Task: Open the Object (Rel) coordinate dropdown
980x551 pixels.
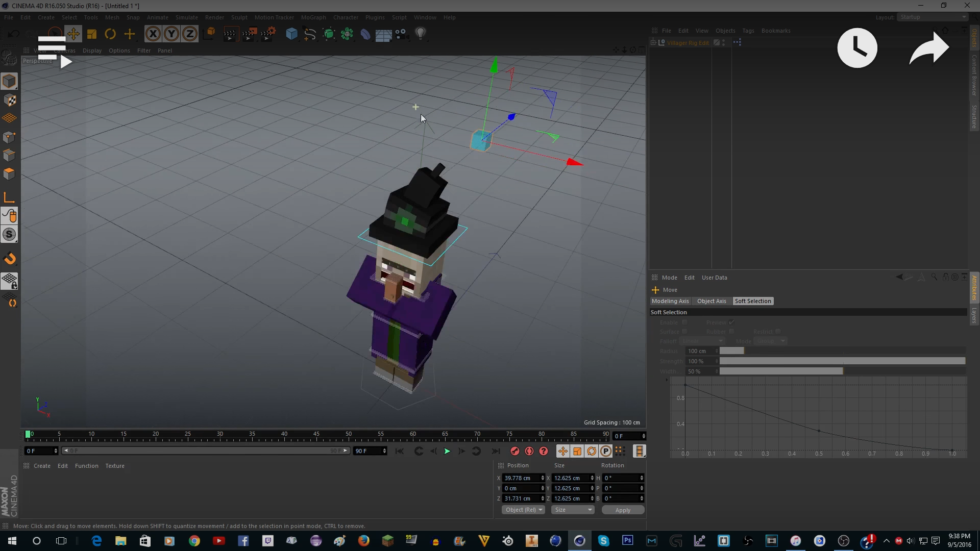Action: coord(523,510)
